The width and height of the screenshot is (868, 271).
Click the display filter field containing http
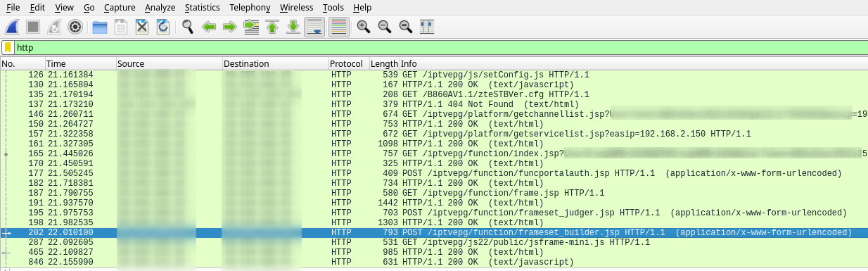coord(440,48)
